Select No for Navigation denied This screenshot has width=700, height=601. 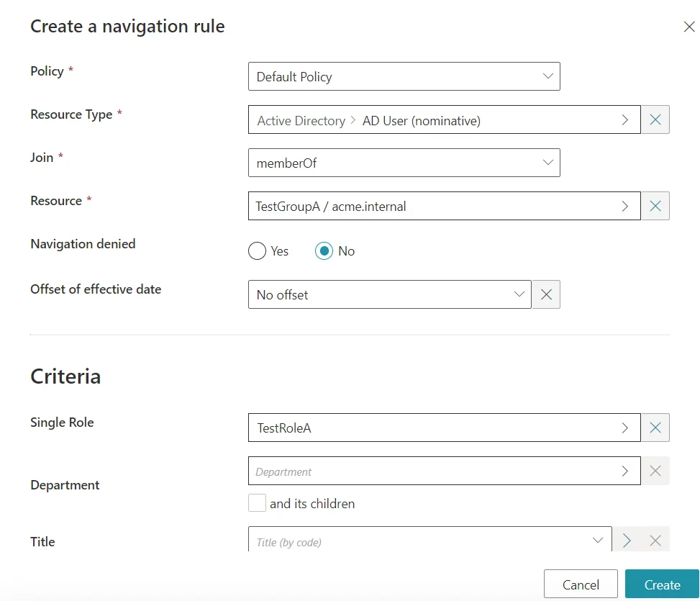324,251
